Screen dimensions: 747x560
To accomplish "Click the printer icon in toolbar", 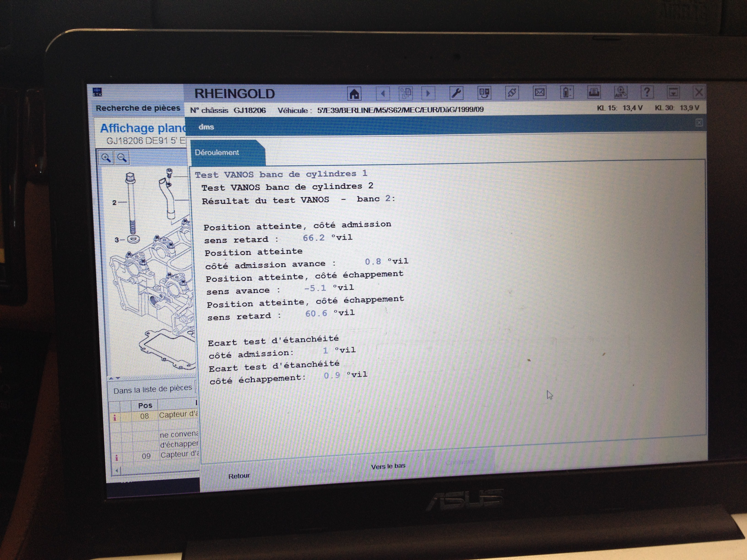I will point(594,92).
